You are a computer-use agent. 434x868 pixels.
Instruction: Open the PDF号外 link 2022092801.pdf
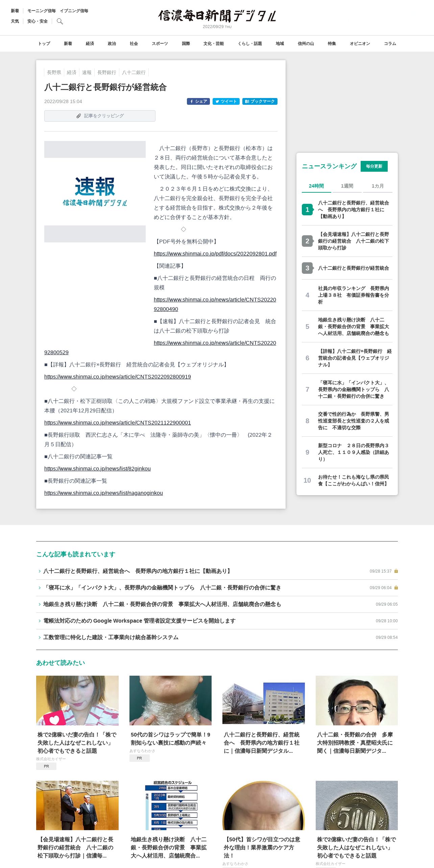pos(215,254)
